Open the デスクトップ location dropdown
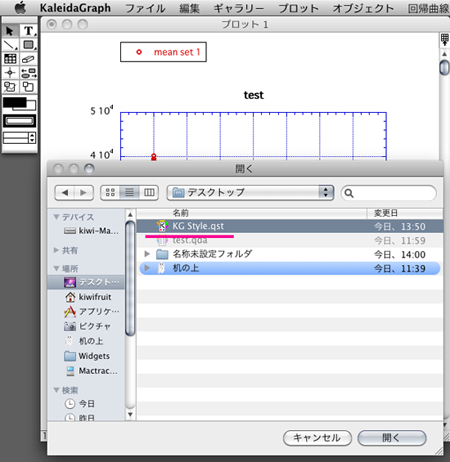The height and width of the screenshot is (462, 450). [250, 192]
